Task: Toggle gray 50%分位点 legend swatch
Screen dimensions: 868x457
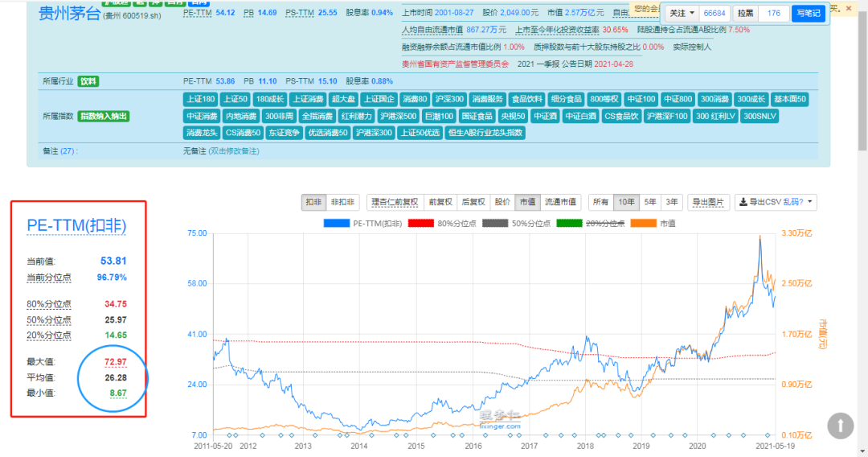Action: [495, 223]
